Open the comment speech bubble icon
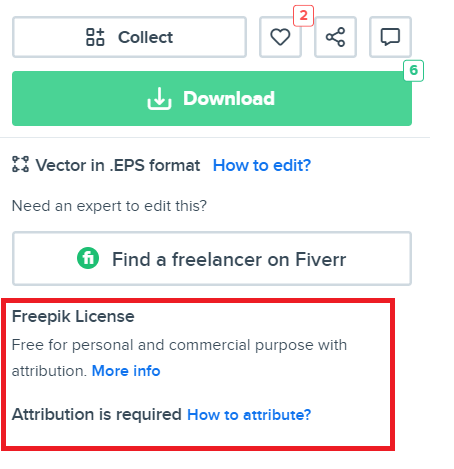This screenshot has width=454, height=469. (390, 37)
